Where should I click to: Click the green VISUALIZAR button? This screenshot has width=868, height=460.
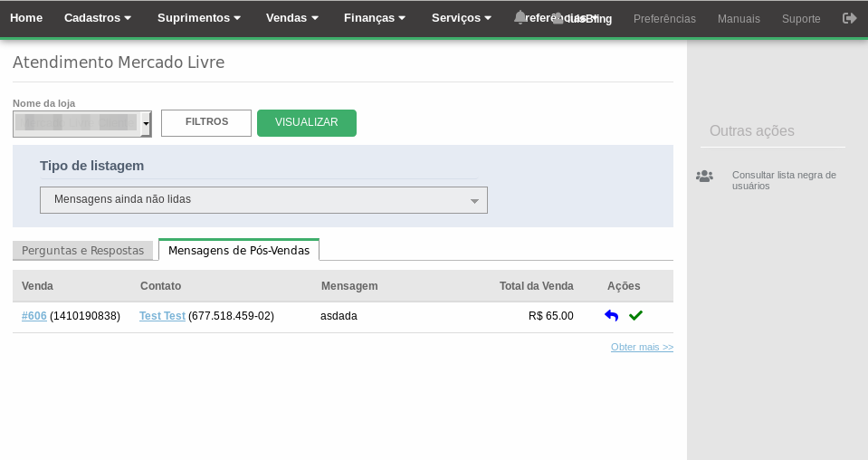point(307,122)
